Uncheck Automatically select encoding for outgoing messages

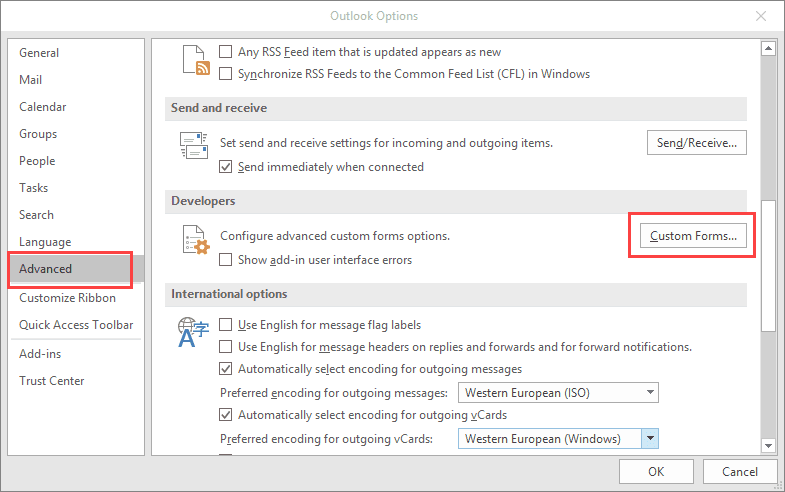226,369
